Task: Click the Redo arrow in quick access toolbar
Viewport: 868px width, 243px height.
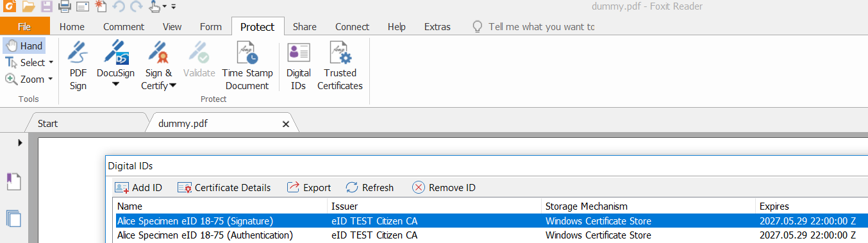Action: (x=136, y=6)
